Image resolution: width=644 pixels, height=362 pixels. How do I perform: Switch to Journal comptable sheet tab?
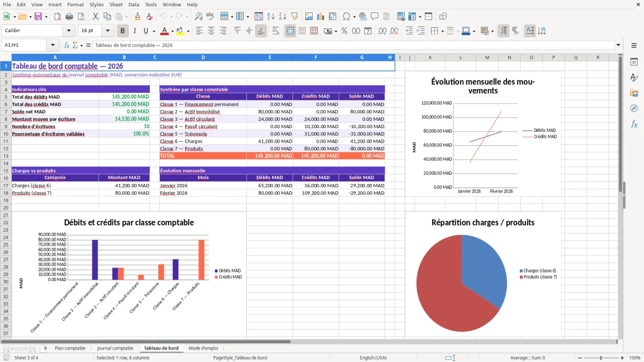pos(115,348)
